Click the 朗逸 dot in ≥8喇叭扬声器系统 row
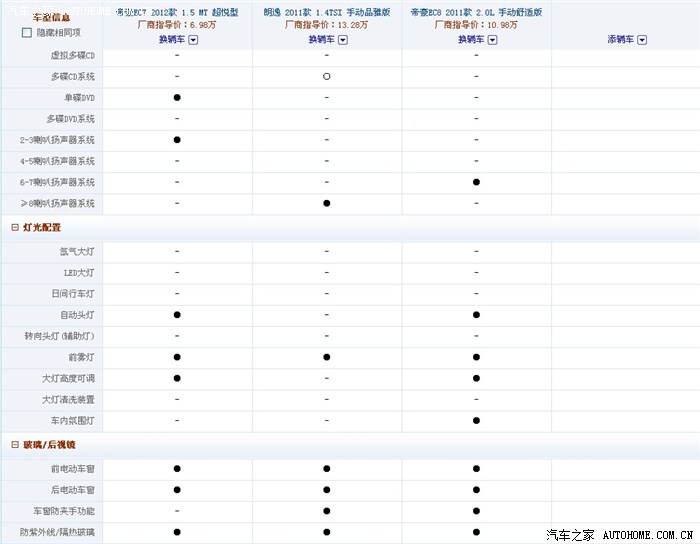 coord(327,203)
